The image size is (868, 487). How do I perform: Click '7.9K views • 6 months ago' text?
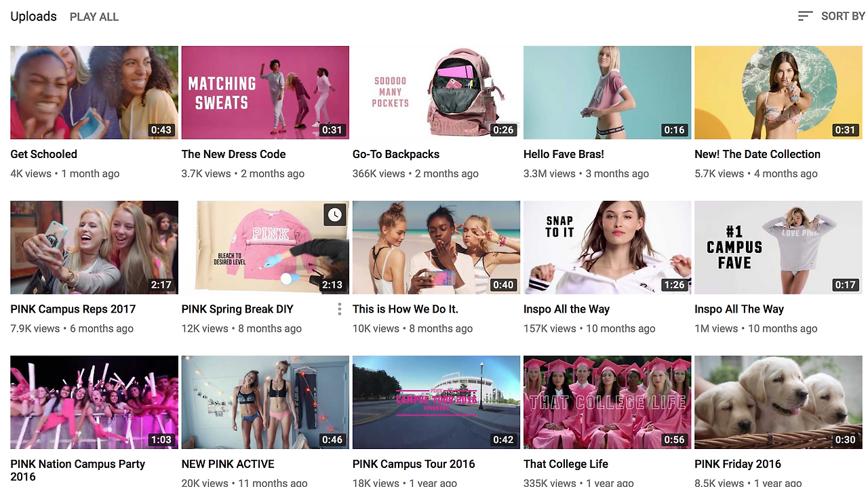pyautogui.click(x=72, y=328)
